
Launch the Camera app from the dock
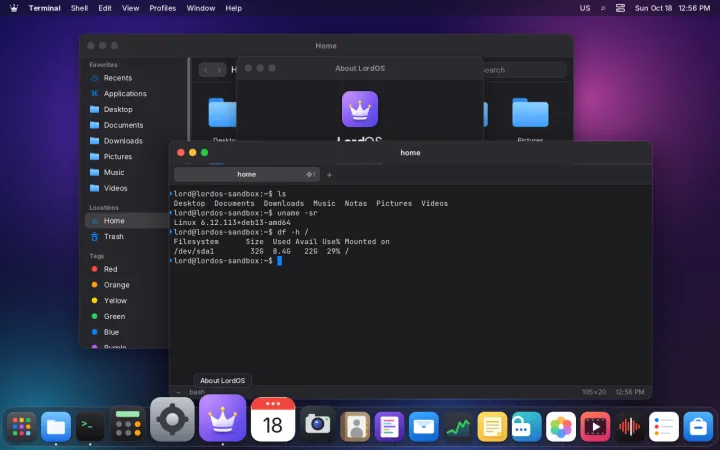coord(318,424)
